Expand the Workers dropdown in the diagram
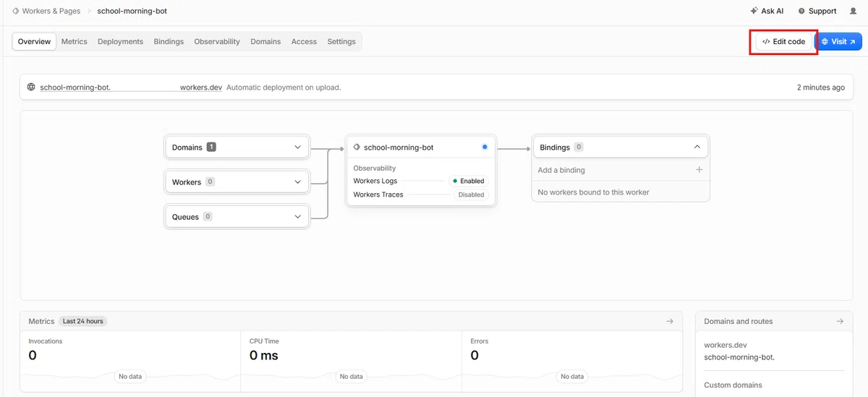This screenshot has width=868, height=397. coord(237,182)
